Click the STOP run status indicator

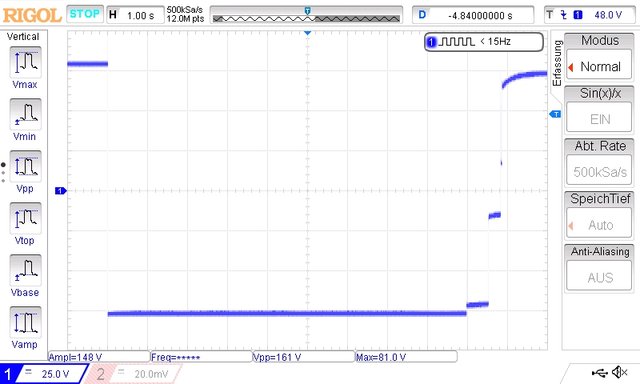tap(85, 14)
